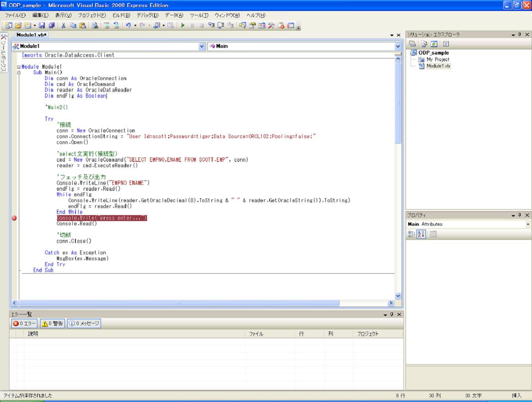Open the Properties object selector dropdown
532x402 pixels.
[528, 224]
